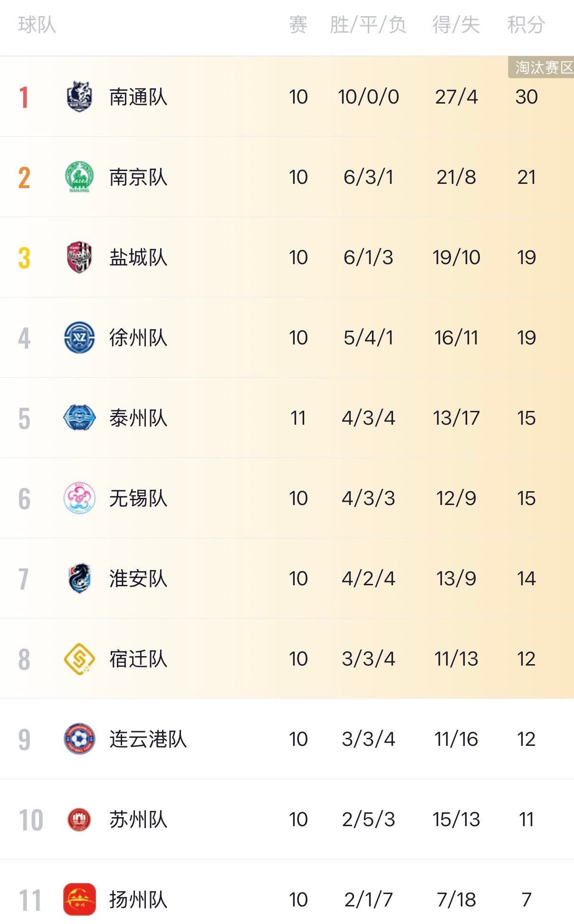The height and width of the screenshot is (924, 574).
Task: Tap the 得/失 column header
Action: 456,25
